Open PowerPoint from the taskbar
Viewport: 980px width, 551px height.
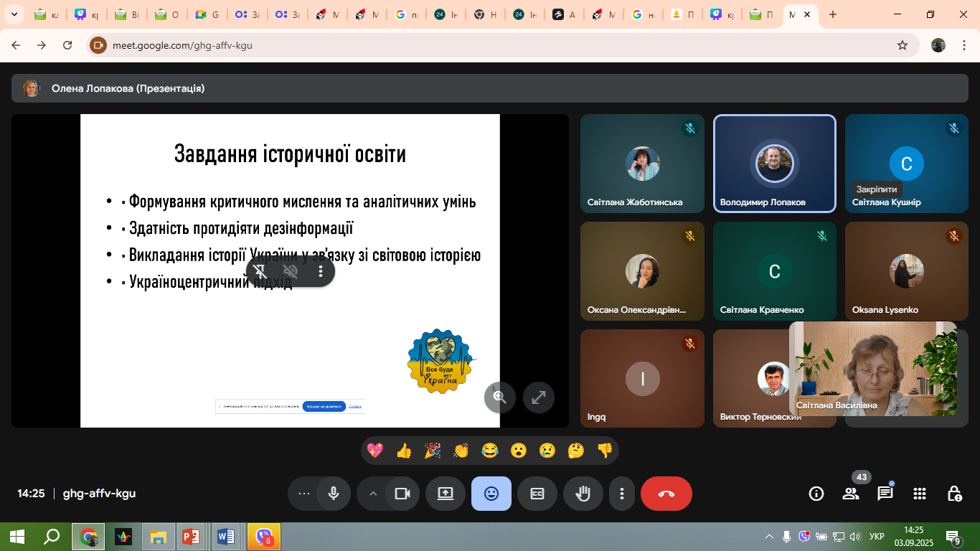(x=190, y=537)
